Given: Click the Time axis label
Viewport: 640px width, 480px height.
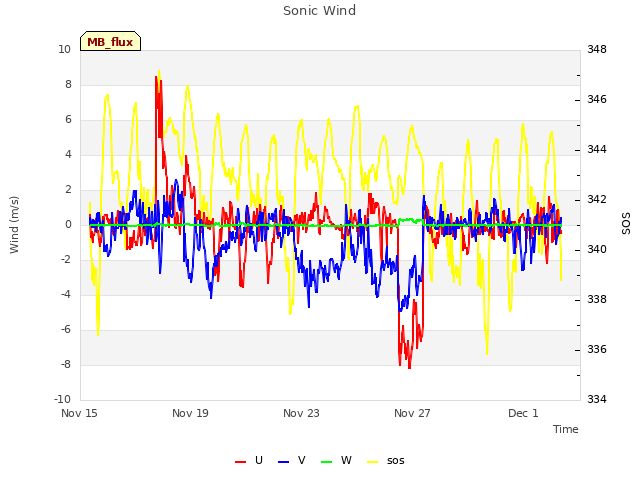Looking at the screenshot, I should (x=566, y=429).
